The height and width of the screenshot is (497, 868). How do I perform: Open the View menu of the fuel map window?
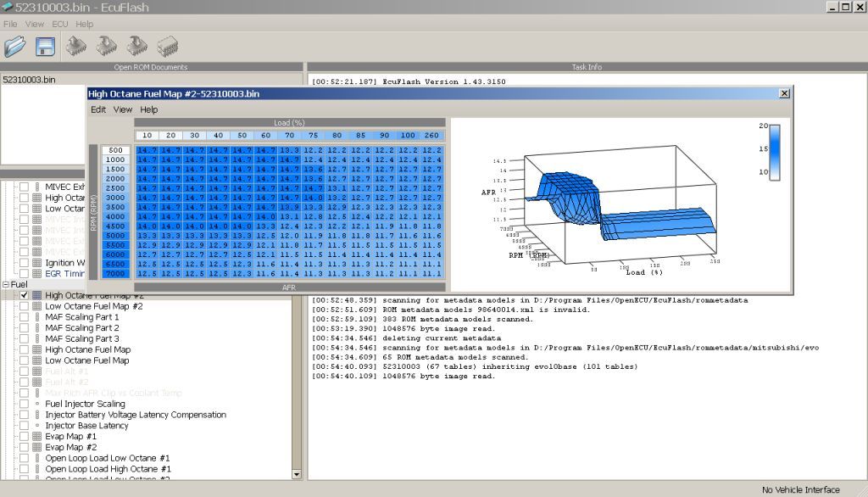pyautogui.click(x=123, y=109)
